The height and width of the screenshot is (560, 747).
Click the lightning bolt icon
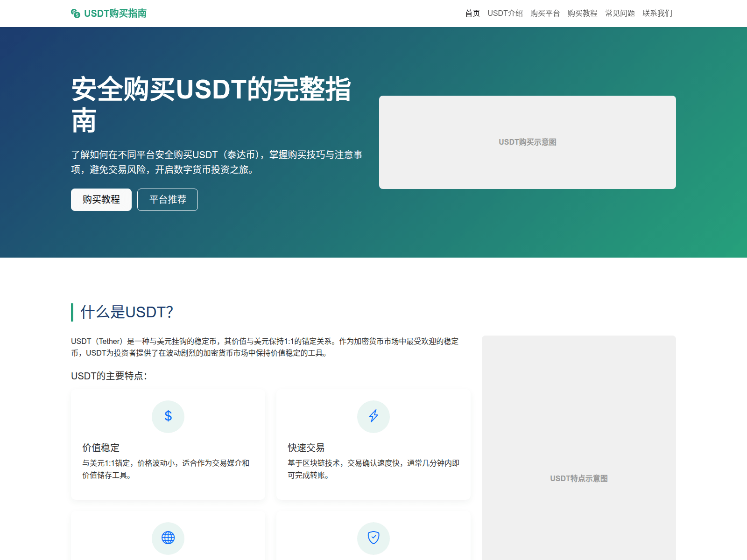click(373, 416)
